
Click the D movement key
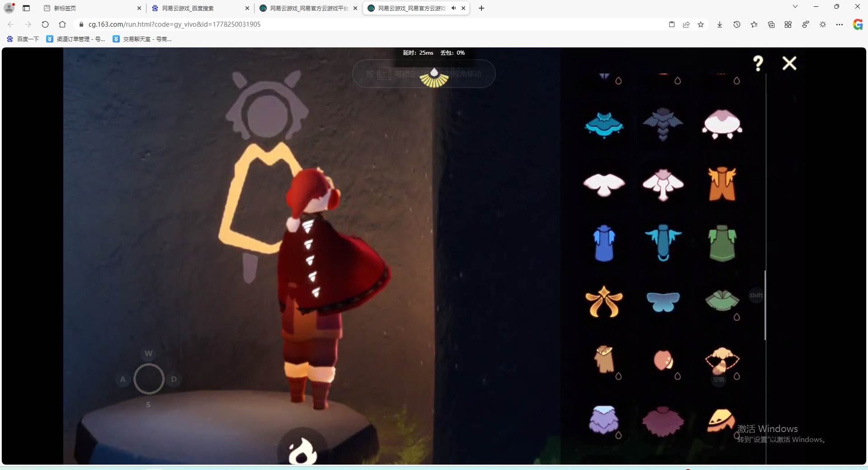pyautogui.click(x=174, y=379)
